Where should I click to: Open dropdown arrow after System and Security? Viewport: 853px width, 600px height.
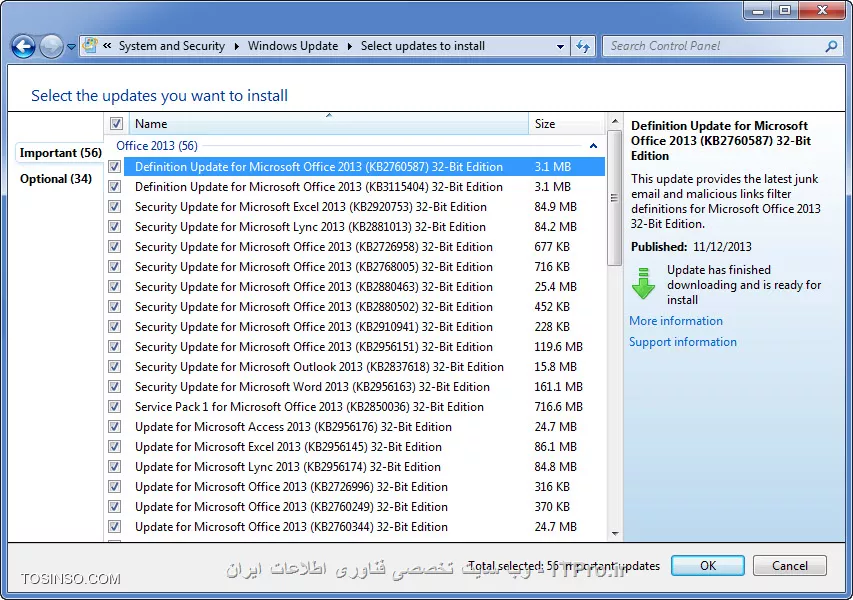pos(237,46)
